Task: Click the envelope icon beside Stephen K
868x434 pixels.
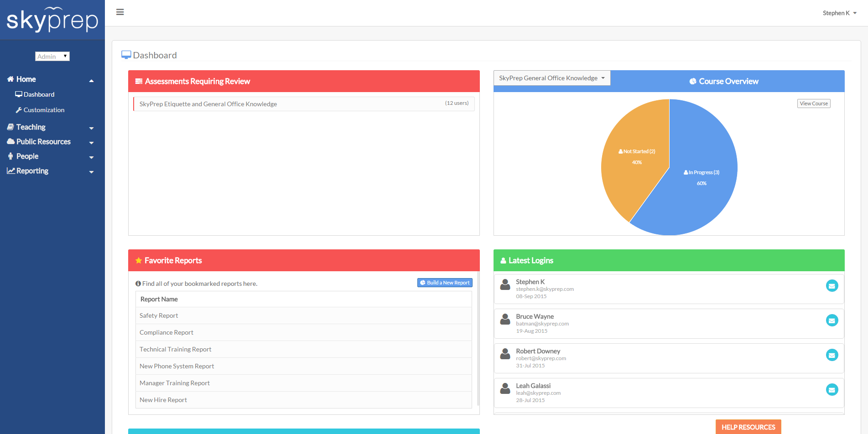Action: coord(832,286)
